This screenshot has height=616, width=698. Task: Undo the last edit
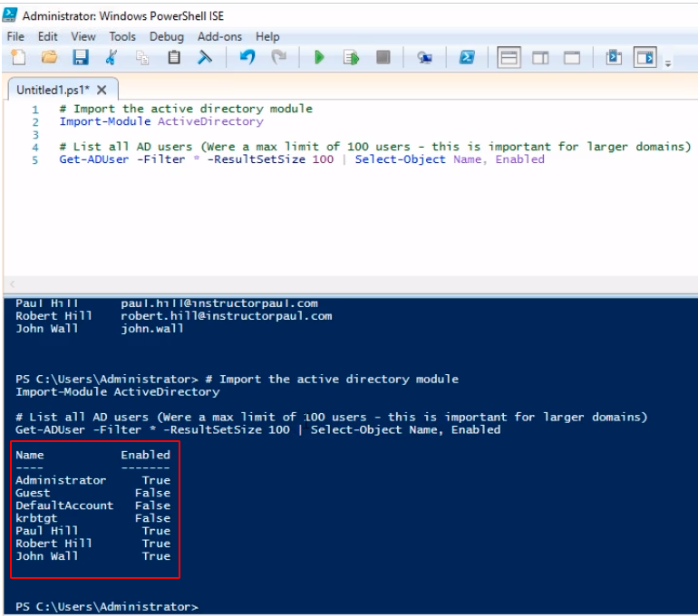click(x=247, y=57)
